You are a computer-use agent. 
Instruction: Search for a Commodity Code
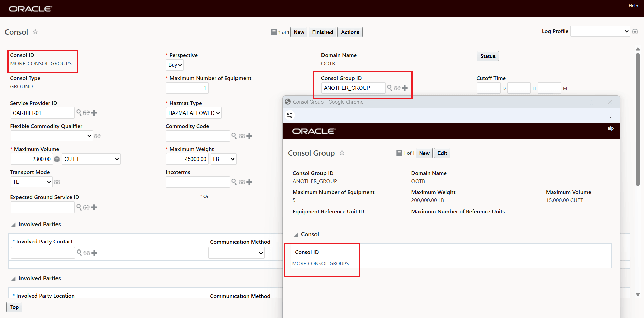[x=234, y=136]
